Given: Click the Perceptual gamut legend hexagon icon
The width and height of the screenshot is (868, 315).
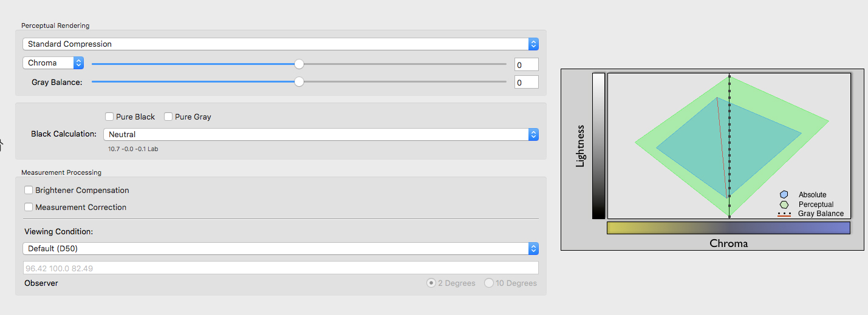Looking at the screenshot, I should pos(784,205).
